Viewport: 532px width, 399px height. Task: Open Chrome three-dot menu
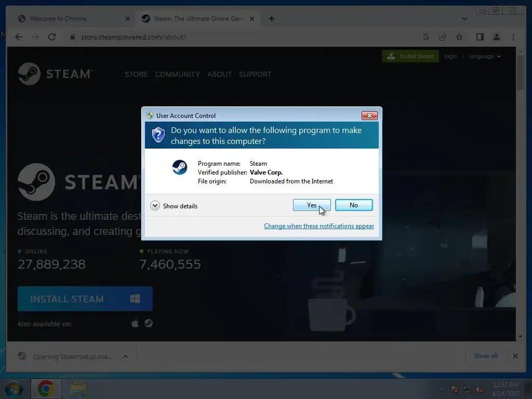pos(513,37)
